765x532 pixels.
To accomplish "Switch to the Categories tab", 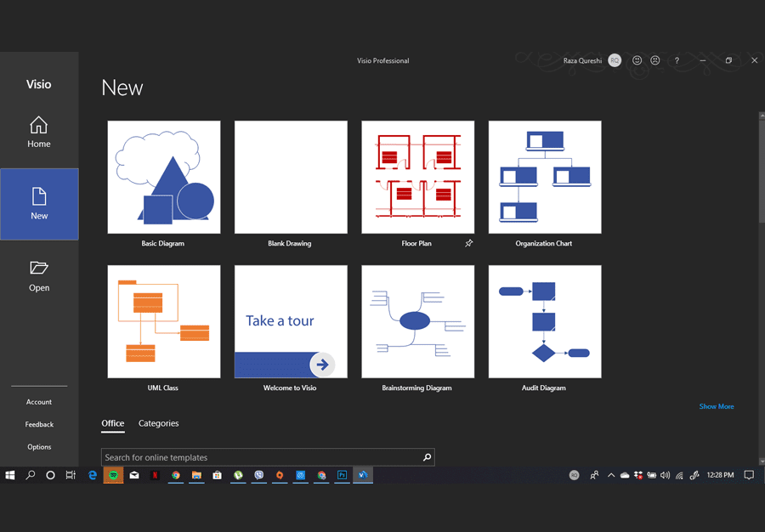I will tap(158, 423).
